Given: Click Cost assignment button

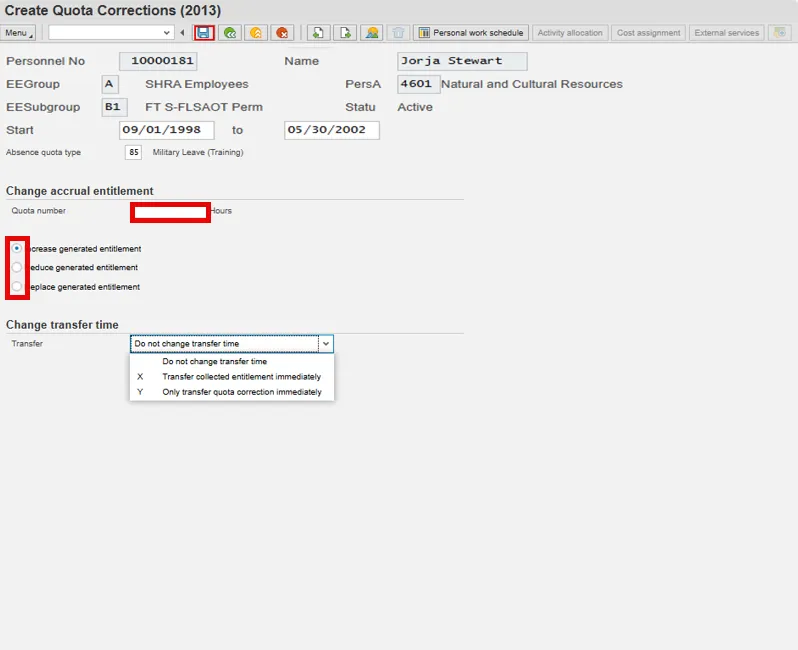Looking at the screenshot, I should click(648, 33).
